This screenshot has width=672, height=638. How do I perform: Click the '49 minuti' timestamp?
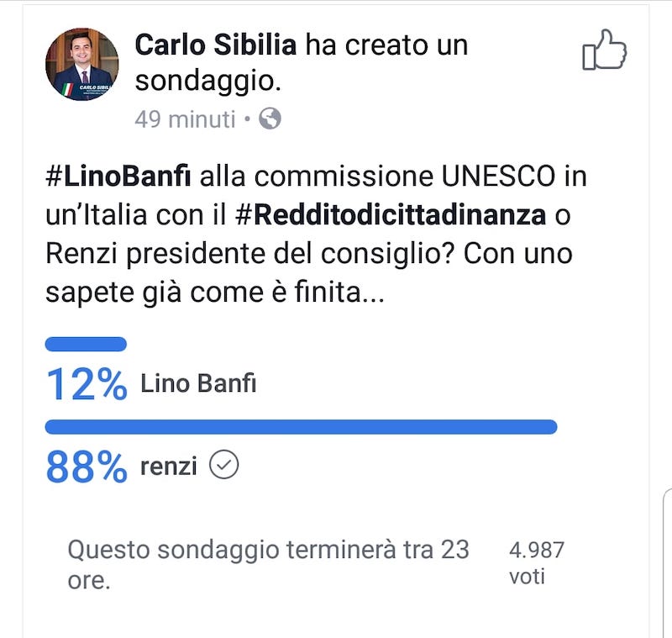pyautogui.click(x=185, y=119)
